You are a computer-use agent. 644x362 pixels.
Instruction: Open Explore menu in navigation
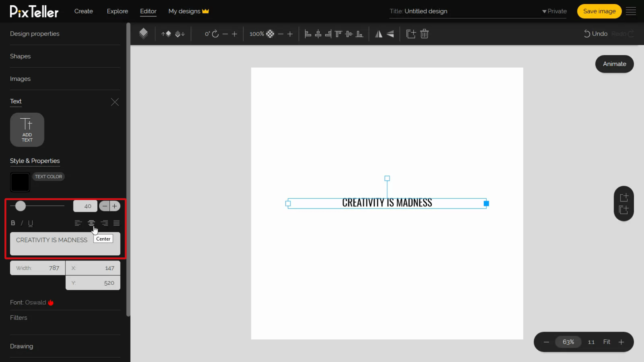(x=117, y=11)
